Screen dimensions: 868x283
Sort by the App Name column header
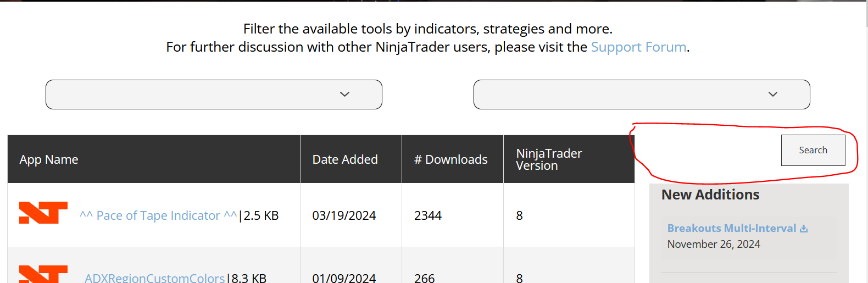click(49, 159)
